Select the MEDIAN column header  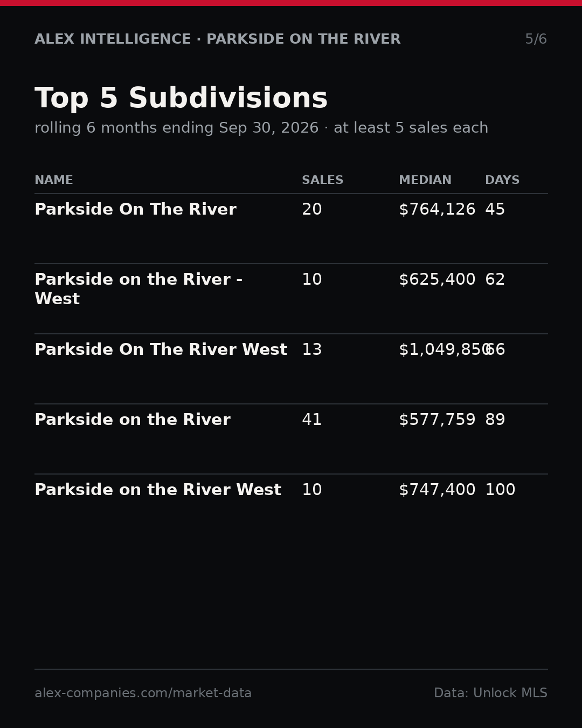[425, 181]
